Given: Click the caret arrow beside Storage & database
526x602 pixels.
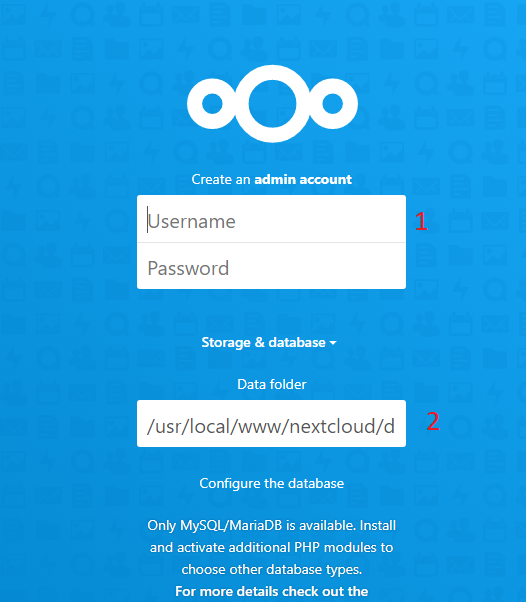Looking at the screenshot, I should click(333, 343).
